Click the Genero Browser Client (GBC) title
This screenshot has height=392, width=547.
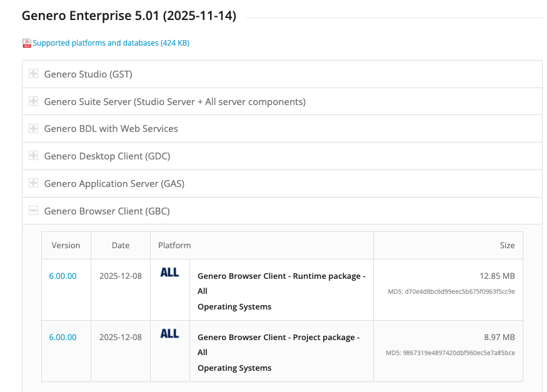pos(107,211)
